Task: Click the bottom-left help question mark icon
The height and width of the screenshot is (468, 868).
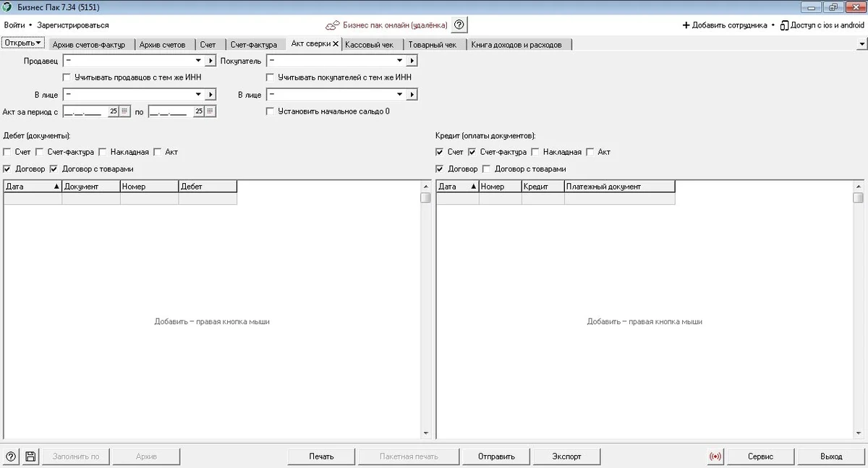Action: [x=11, y=456]
